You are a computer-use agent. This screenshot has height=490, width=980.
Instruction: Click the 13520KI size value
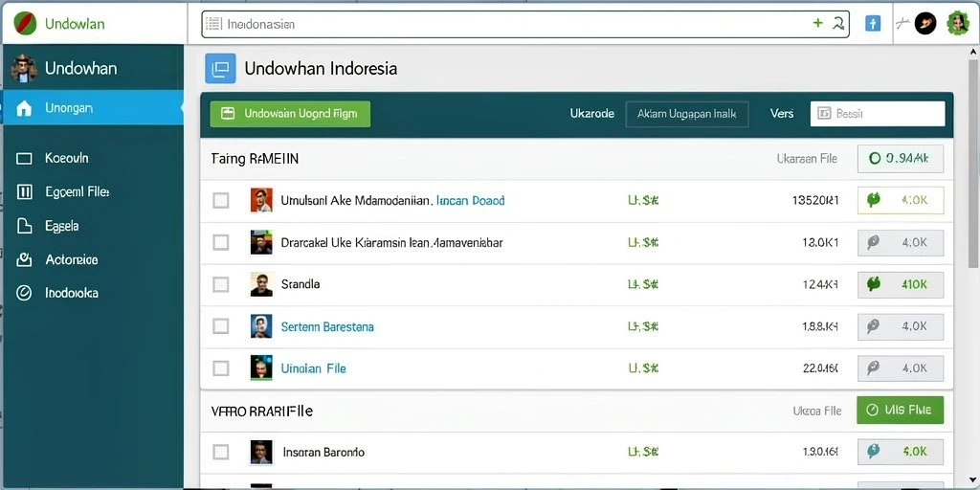click(815, 201)
